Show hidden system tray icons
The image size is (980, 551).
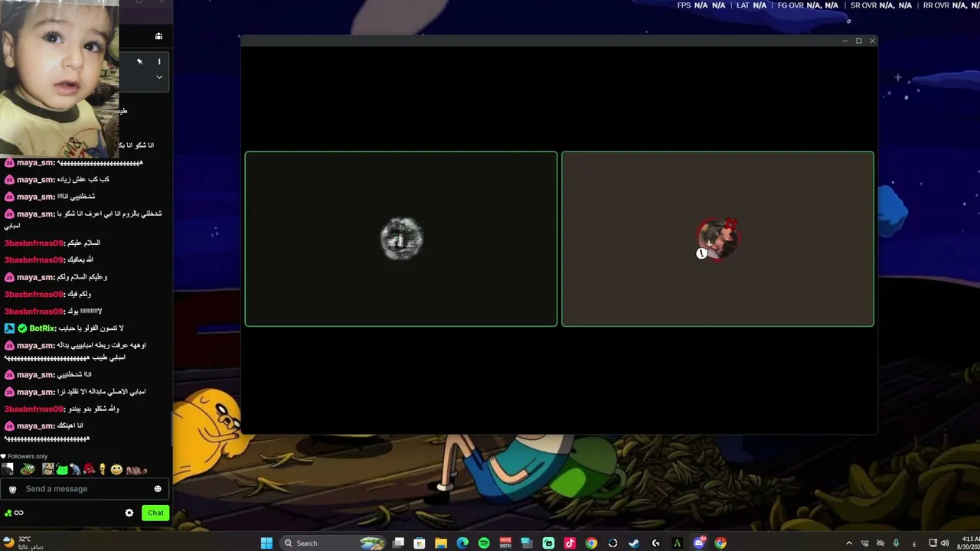pos(848,543)
